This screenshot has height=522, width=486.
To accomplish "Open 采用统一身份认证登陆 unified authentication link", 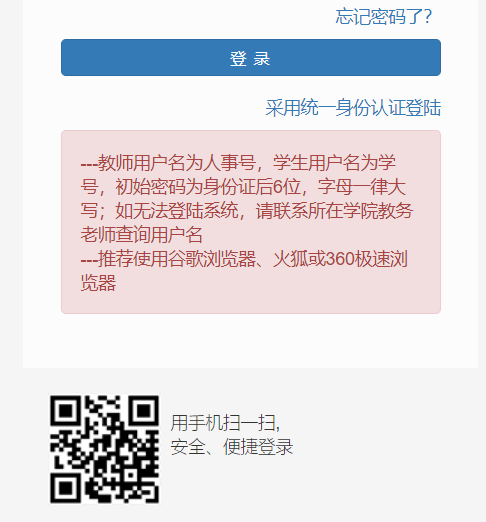I will tap(353, 108).
